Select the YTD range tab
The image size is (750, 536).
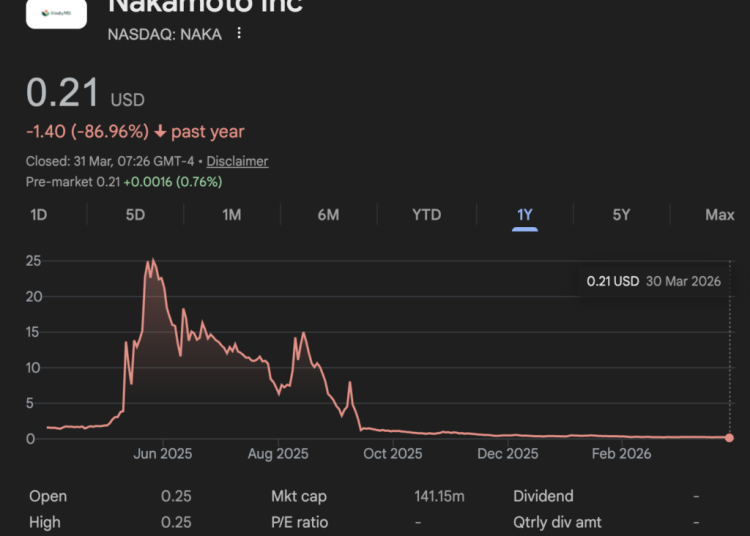(427, 215)
